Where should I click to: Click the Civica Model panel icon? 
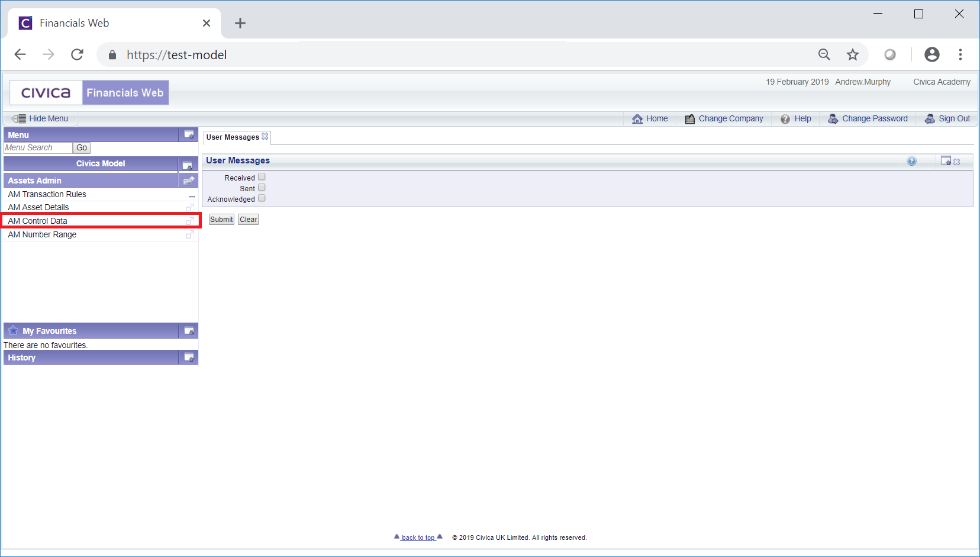(x=188, y=165)
